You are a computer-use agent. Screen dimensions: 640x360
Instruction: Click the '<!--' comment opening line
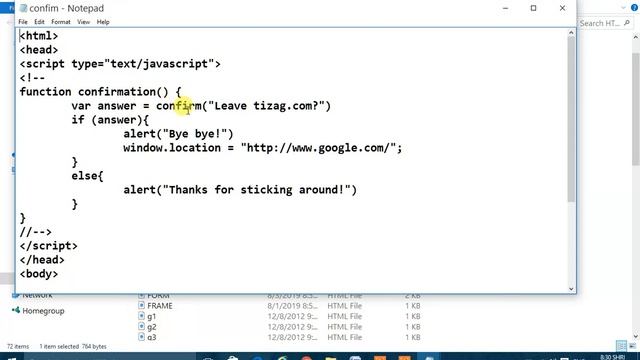(32, 78)
